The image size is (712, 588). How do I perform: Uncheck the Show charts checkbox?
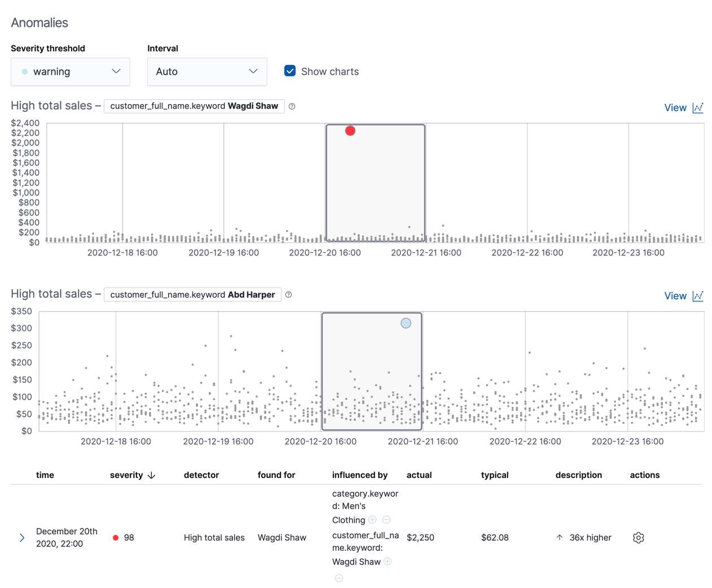pos(289,71)
